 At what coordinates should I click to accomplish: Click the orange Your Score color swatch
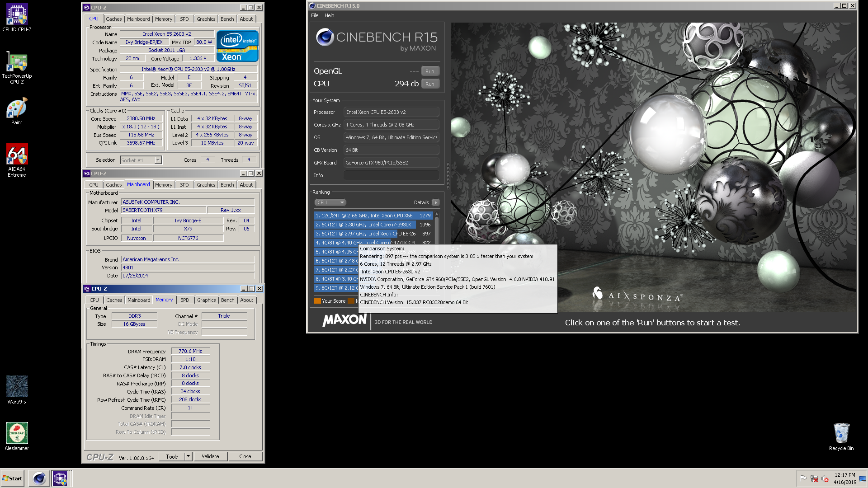point(317,301)
